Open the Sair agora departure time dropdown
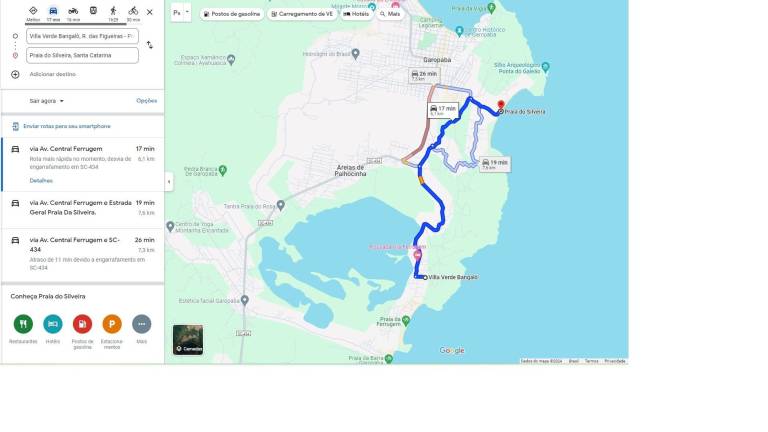The height and width of the screenshot is (432, 768). click(47, 101)
